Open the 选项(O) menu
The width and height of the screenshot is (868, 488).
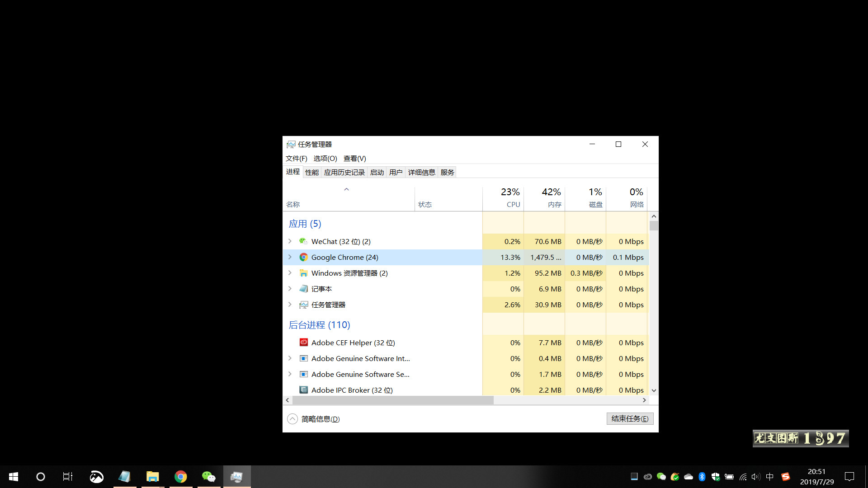click(325, 159)
